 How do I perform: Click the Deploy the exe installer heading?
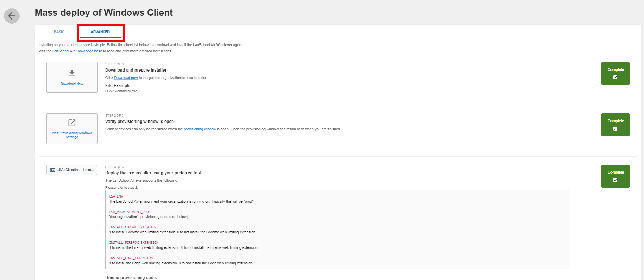153,173
